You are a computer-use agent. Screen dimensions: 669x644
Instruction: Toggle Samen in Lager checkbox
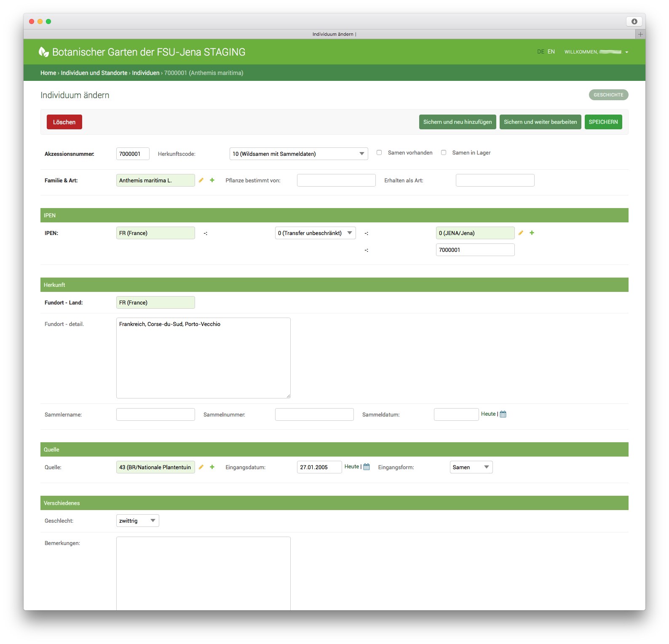pos(444,152)
